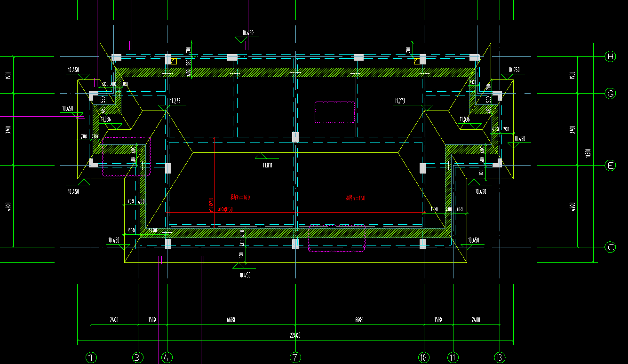The width and height of the screenshot is (628, 364).
Task: Select the 2400 dimension between axes 1 and 3
Action: [x=114, y=320]
